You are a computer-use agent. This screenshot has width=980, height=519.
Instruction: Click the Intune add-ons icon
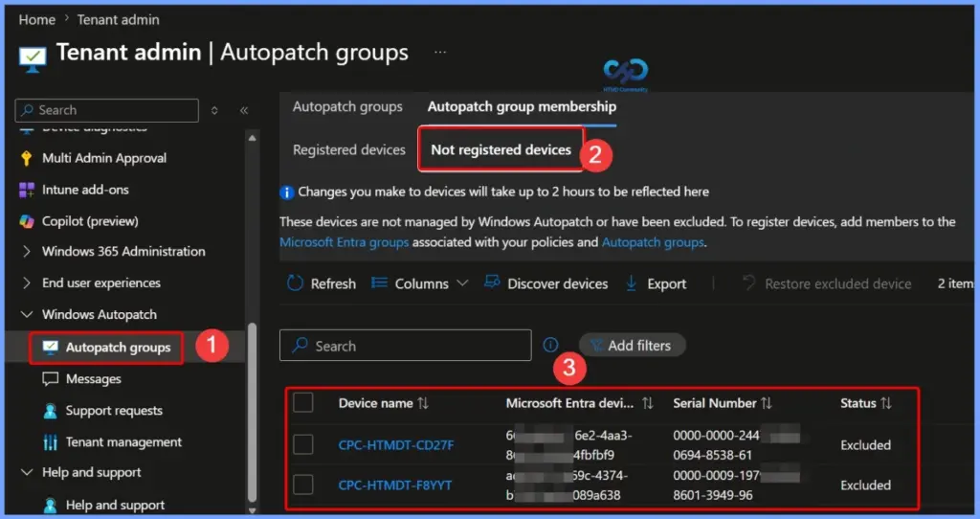[x=26, y=190]
